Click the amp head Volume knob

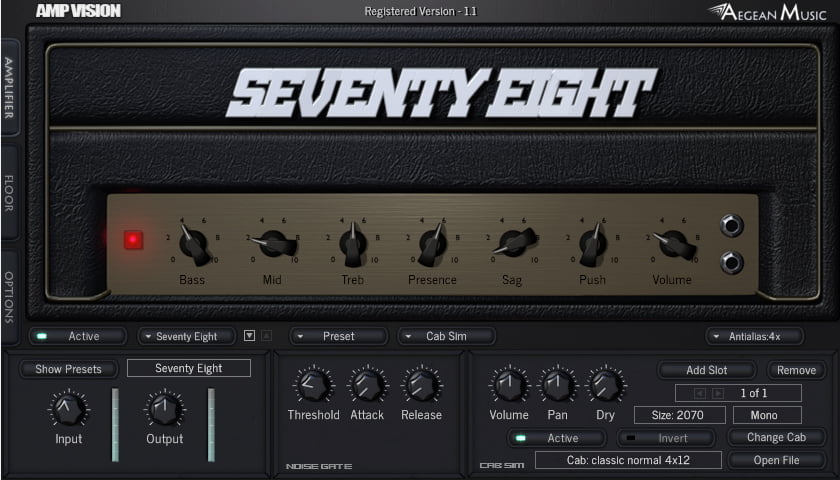point(673,244)
